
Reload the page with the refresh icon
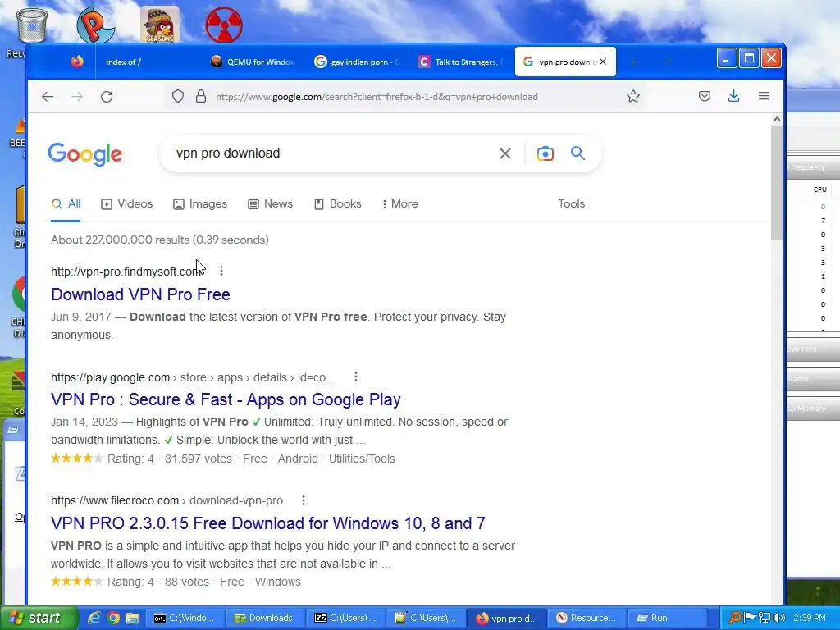click(107, 97)
